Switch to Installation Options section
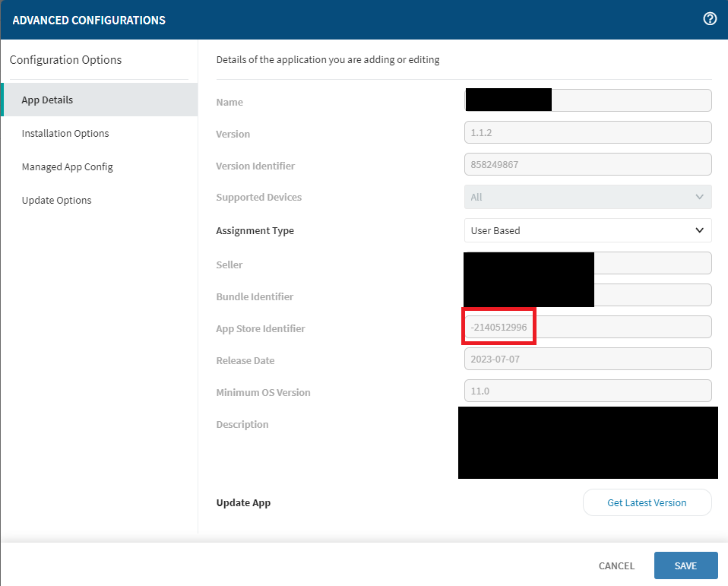Viewport: 728px width, 586px height. coord(65,133)
